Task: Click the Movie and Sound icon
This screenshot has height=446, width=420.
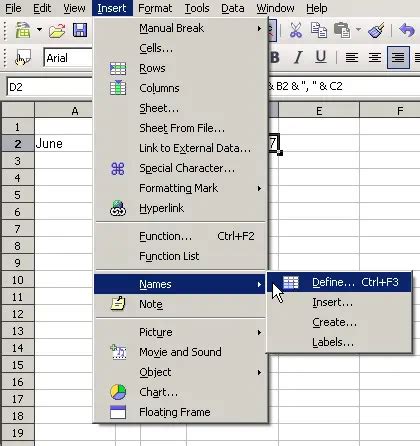Action: (x=118, y=352)
